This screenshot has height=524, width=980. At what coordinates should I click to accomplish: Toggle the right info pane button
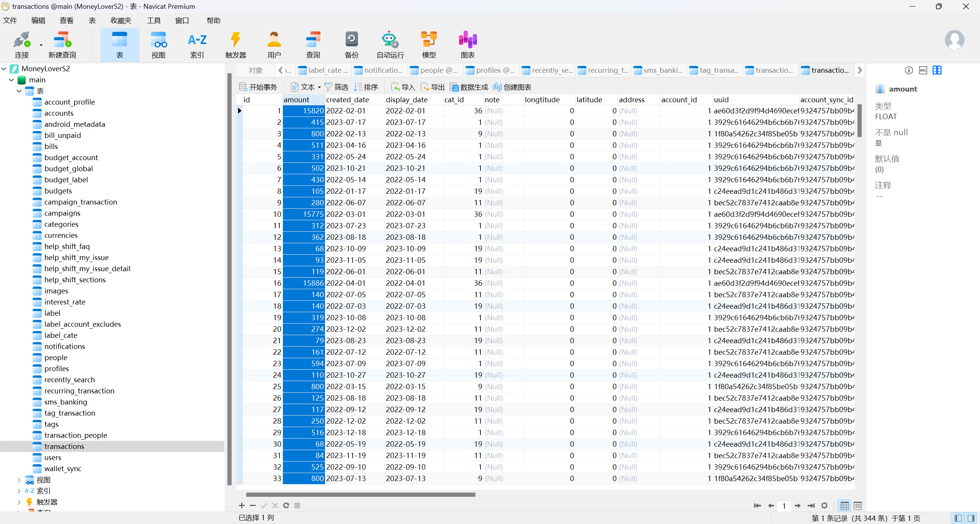(x=971, y=518)
